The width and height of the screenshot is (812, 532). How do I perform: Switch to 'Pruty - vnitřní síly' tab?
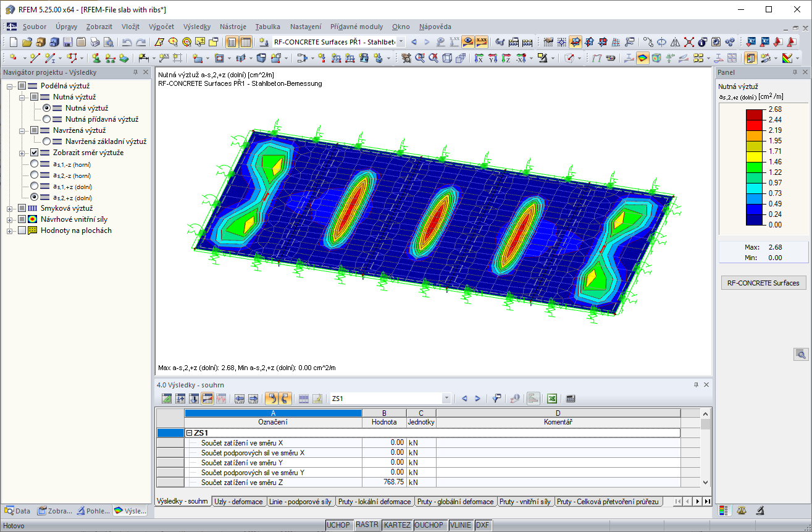[x=525, y=502]
